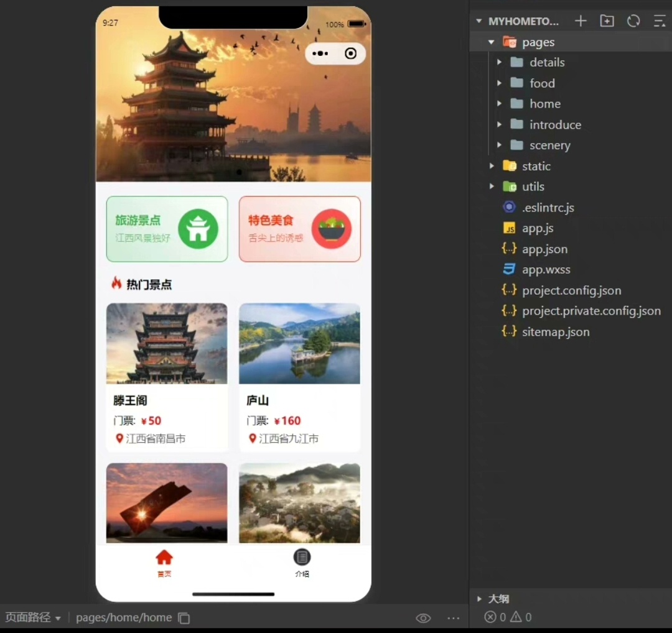Tap the mini program capsule menu dots
The width and height of the screenshot is (672, 633).
coord(320,53)
